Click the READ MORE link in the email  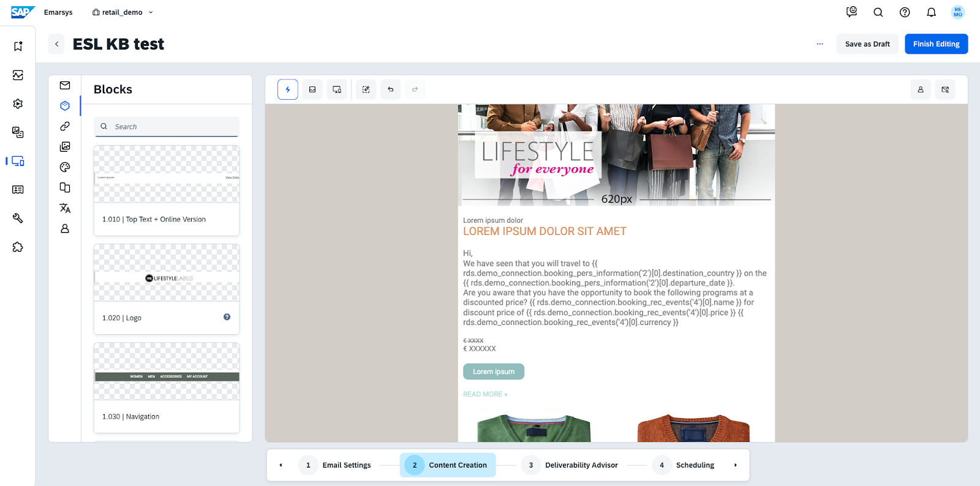pos(485,394)
